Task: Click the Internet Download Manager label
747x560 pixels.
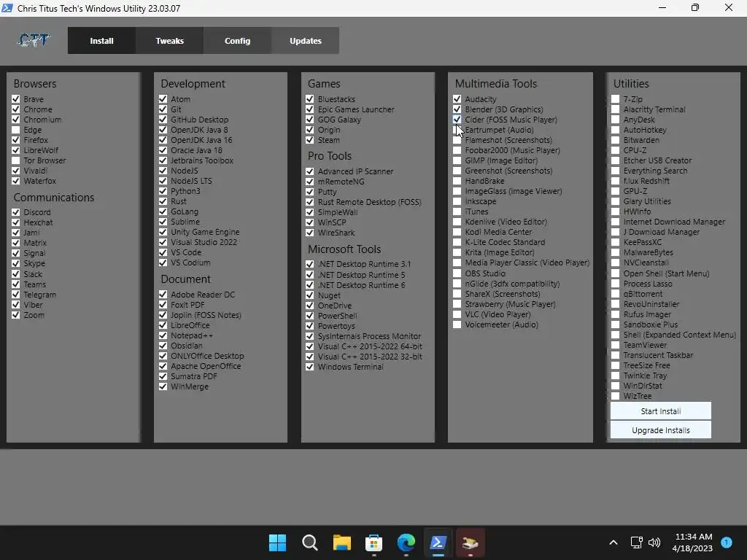Action: (x=674, y=222)
